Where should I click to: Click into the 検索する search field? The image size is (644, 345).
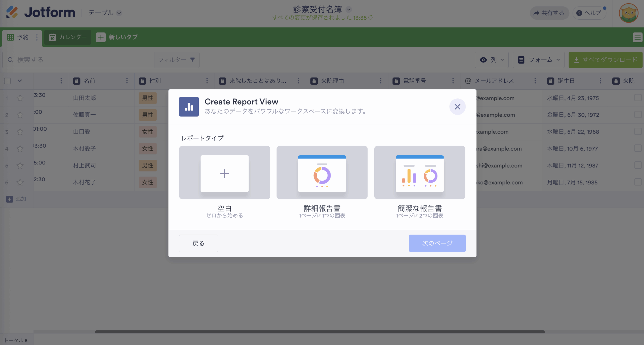coord(78,60)
